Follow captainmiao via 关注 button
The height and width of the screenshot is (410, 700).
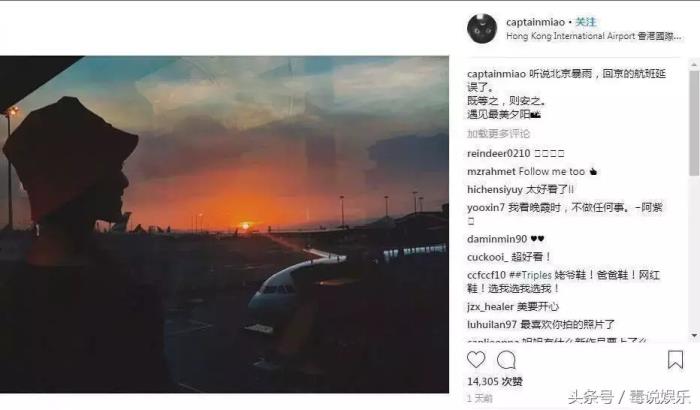[585, 22]
